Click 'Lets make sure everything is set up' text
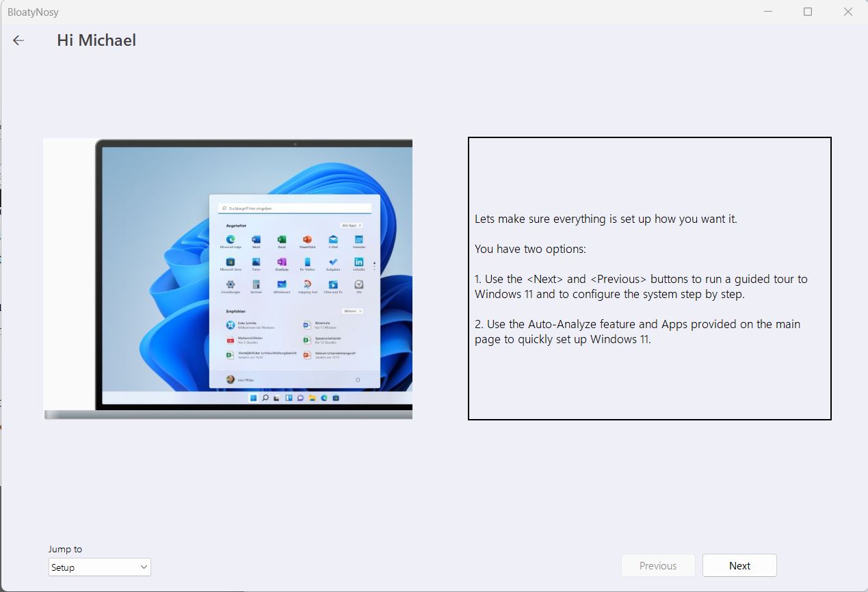The image size is (868, 592). coord(606,219)
